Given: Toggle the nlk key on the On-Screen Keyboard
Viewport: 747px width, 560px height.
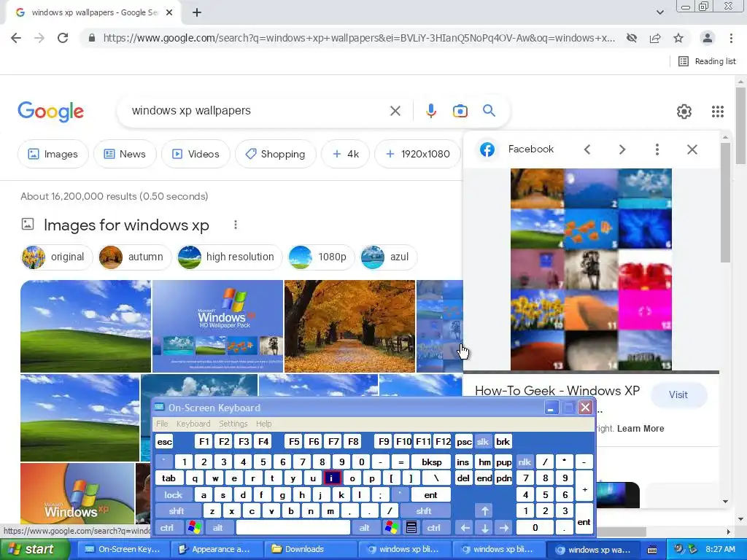Looking at the screenshot, I should coord(525,462).
